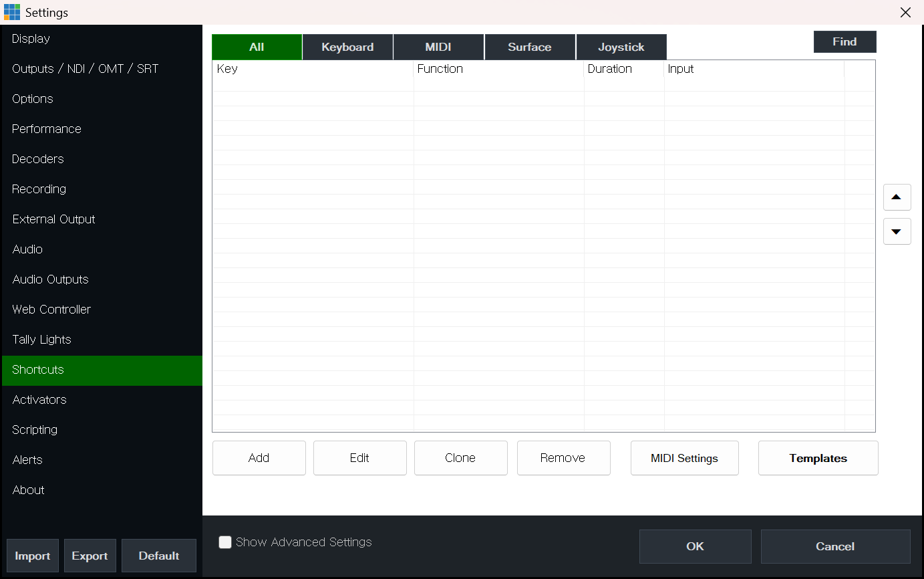The width and height of the screenshot is (924, 579).
Task: Clone the selected shortcut
Action: tap(460, 458)
